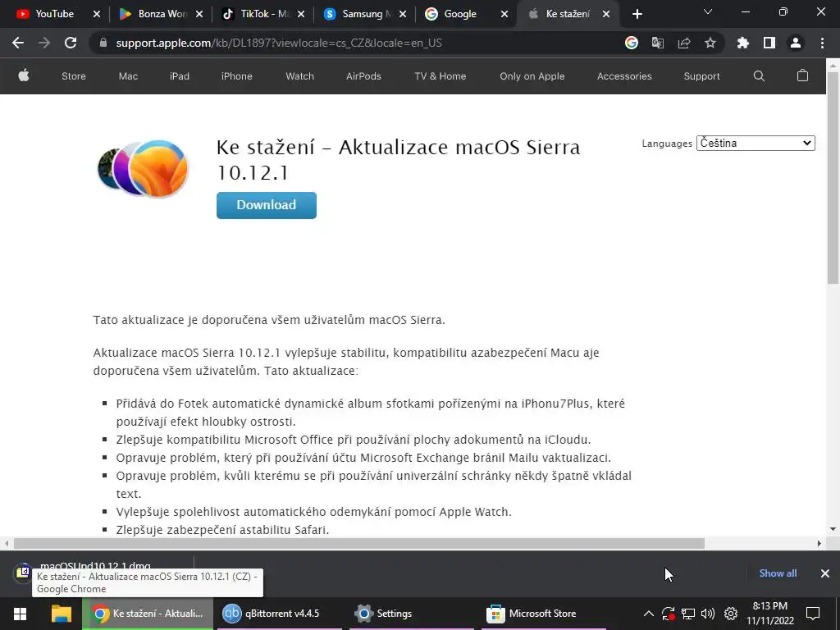
Task: Click the macOS Sierra update artwork
Action: (x=143, y=167)
